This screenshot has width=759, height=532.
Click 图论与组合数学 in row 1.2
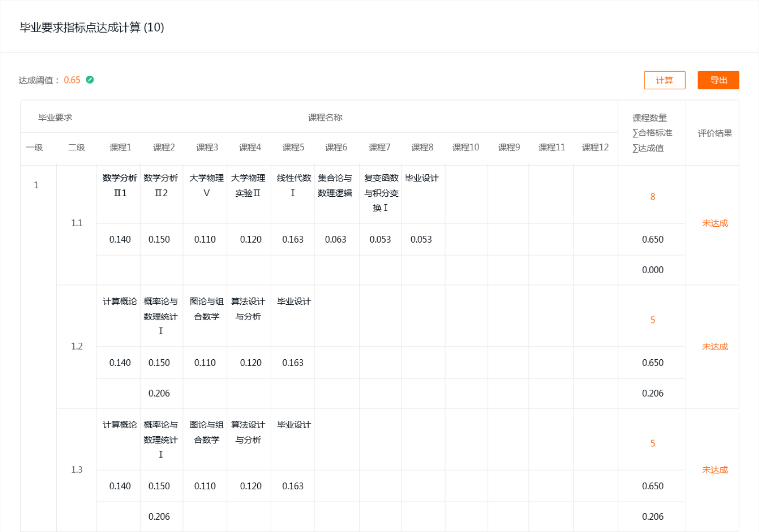click(x=206, y=309)
